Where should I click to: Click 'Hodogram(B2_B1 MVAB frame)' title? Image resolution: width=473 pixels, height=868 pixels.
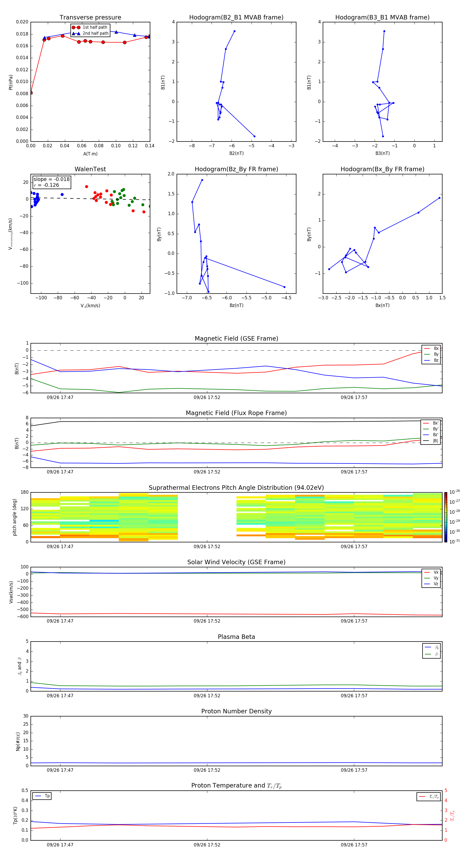click(x=236, y=18)
